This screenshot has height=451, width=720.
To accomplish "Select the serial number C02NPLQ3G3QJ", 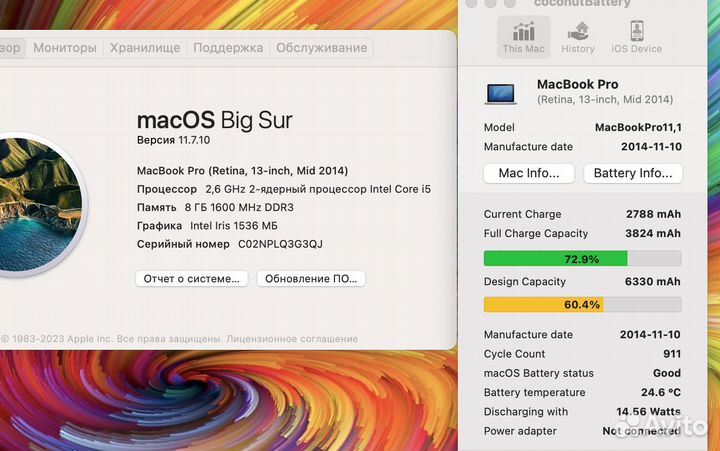I will pyautogui.click(x=280, y=244).
